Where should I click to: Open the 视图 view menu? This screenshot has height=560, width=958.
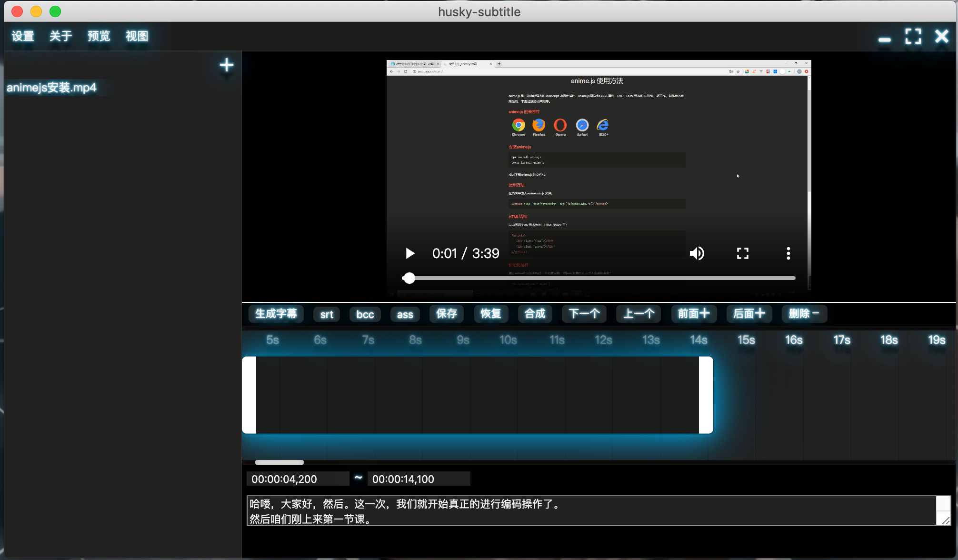(x=137, y=36)
